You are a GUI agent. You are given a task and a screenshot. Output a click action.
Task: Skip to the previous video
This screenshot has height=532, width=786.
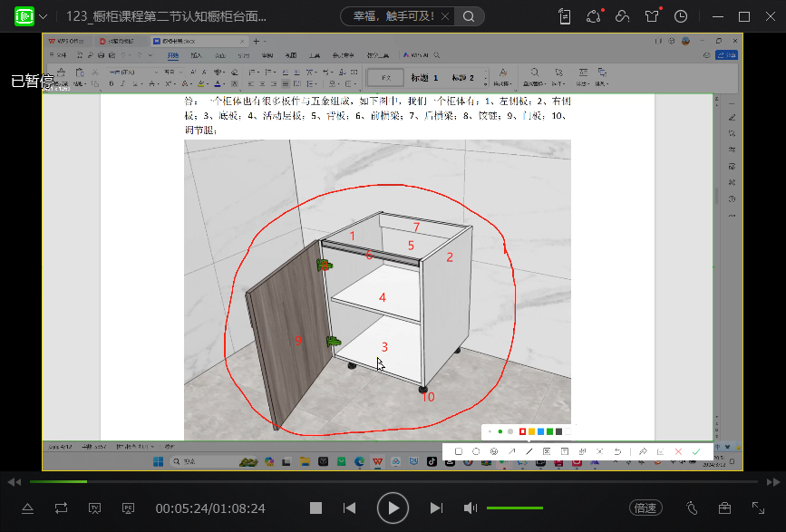(349, 508)
